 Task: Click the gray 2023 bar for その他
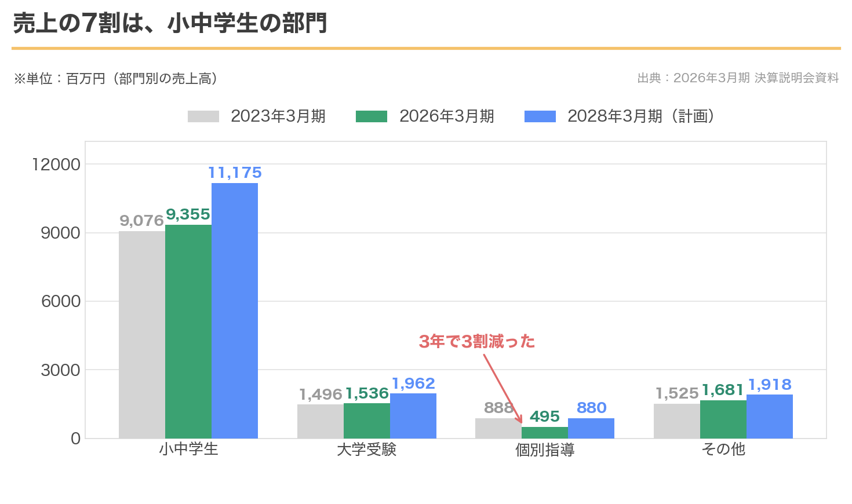(x=677, y=421)
